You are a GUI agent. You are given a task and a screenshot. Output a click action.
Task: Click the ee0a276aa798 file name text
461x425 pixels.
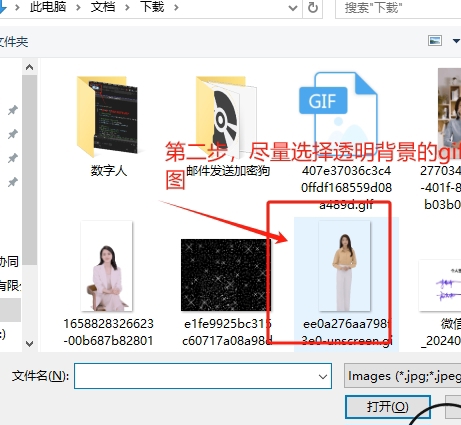coord(346,332)
